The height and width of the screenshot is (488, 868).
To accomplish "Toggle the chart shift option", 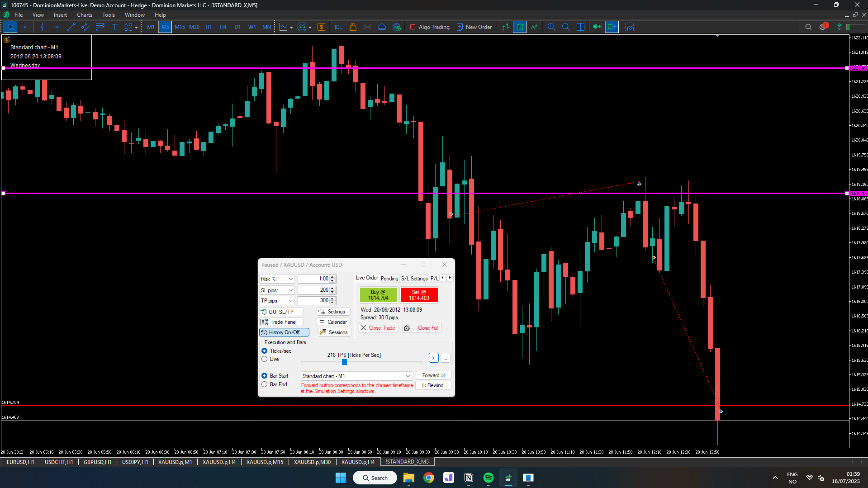I will pyautogui.click(x=612, y=27).
